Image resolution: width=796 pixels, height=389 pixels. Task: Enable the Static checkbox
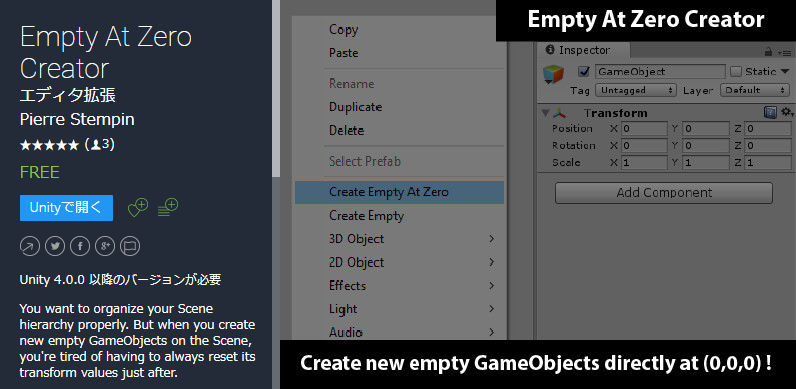pyautogui.click(x=736, y=71)
